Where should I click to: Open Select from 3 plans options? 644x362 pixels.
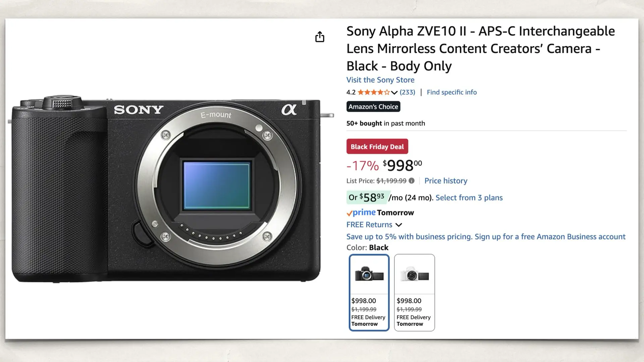469,198
